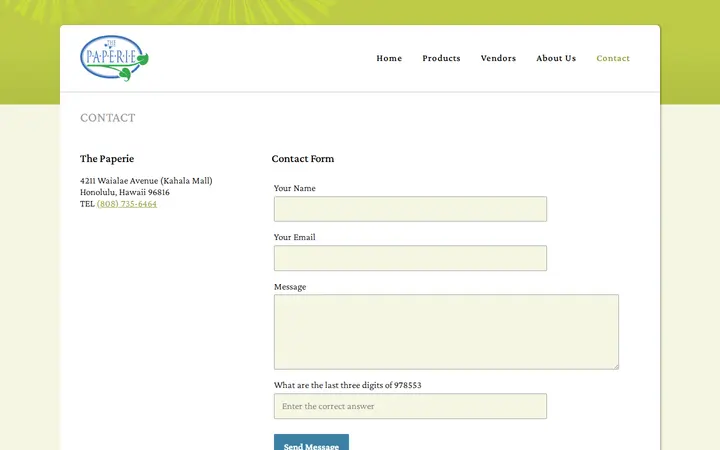Open the Vendors menu item
The height and width of the screenshot is (450, 720).
498,58
